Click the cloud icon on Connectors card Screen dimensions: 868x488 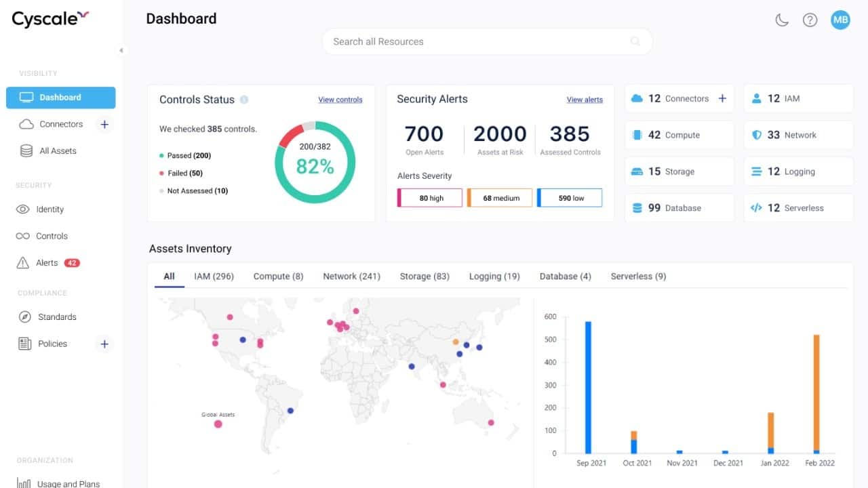[637, 99]
